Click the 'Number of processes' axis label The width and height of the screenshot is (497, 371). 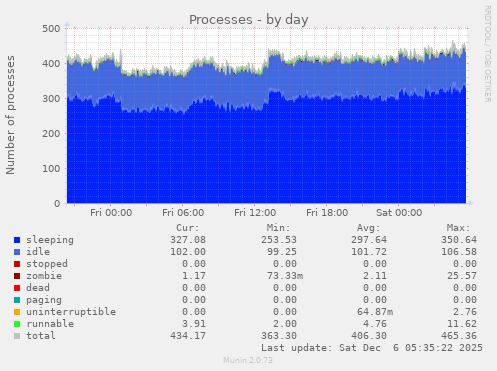pyautogui.click(x=10, y=115)
